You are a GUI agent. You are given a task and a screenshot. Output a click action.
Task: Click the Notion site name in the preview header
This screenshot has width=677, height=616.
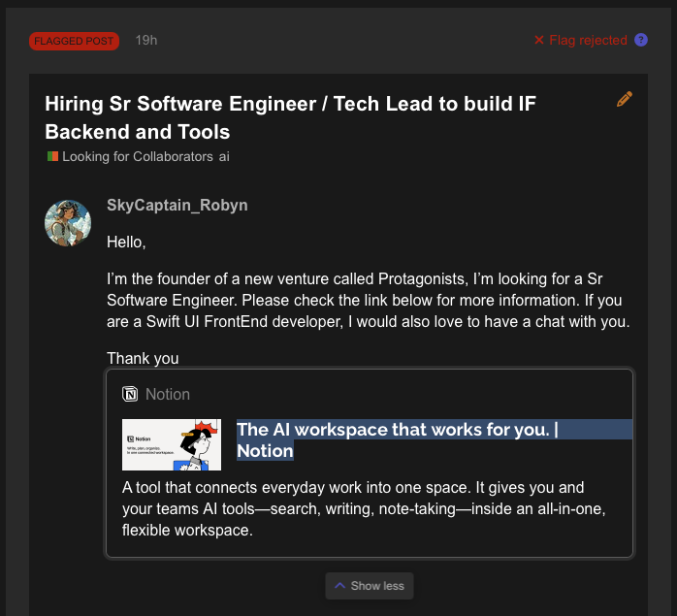(168, 394)
